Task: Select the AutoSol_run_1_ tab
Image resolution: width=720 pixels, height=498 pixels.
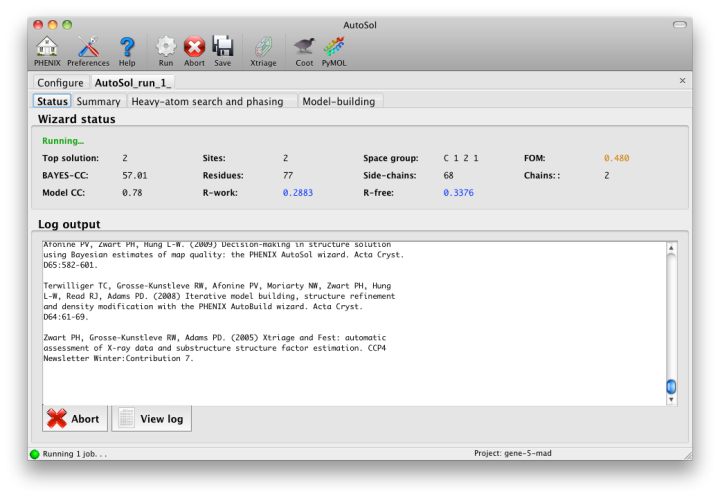Action: (133, 82)
